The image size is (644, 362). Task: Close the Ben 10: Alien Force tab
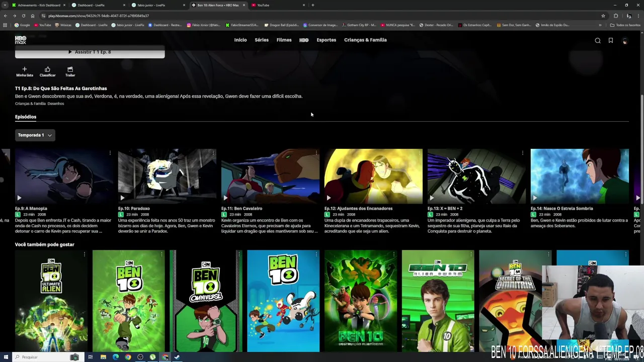pos(244,5)
